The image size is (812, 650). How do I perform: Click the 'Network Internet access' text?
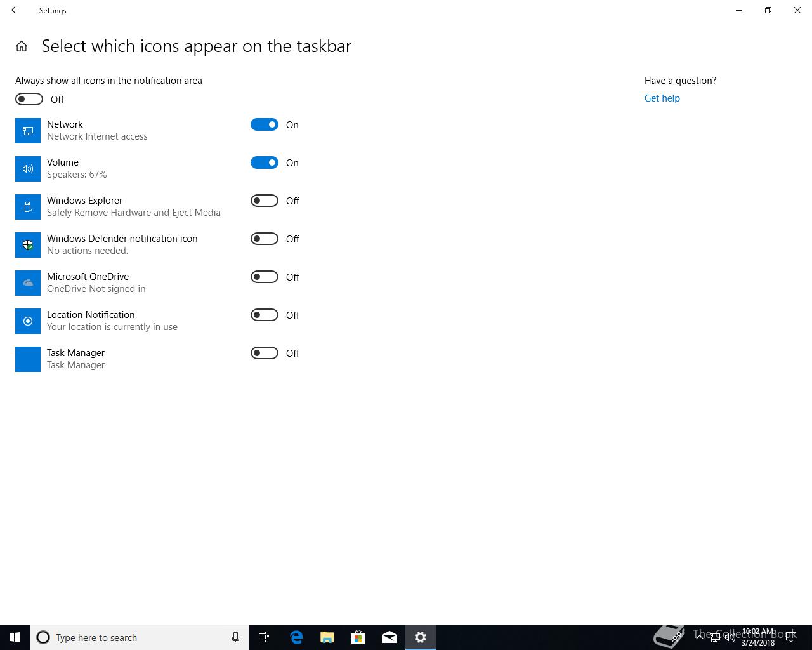pyautogui.click(x=97, y=136)
